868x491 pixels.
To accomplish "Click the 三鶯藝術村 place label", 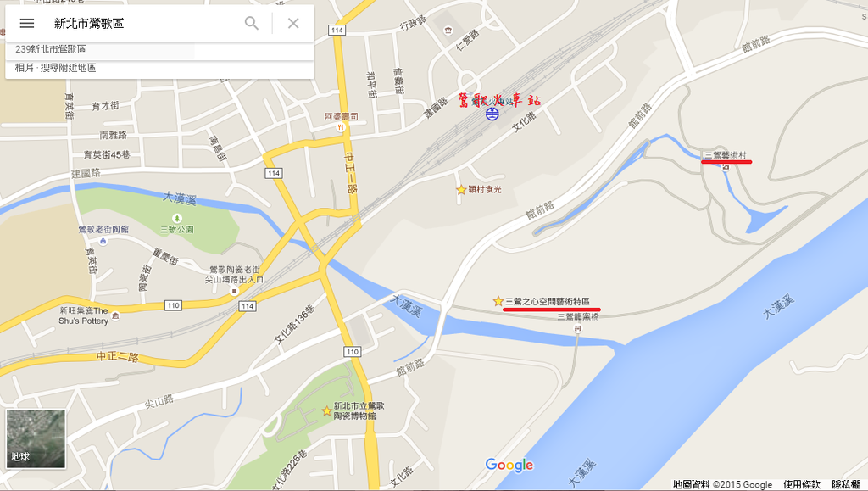I will (x=726, y=155).
